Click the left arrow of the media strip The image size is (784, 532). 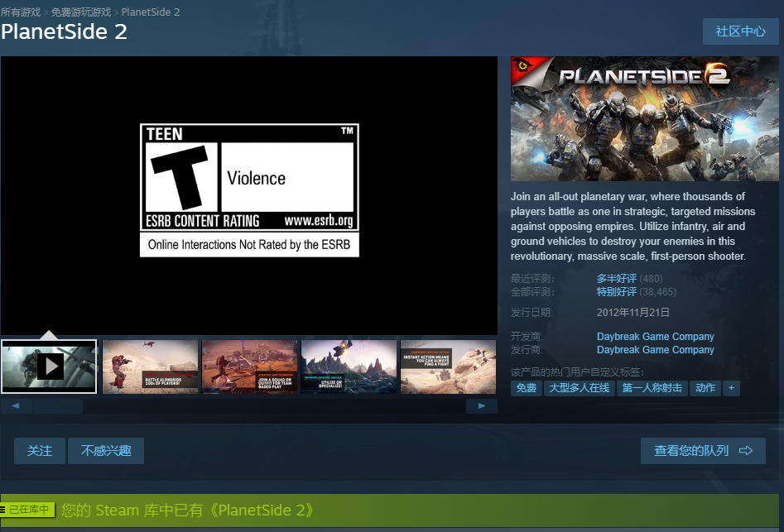[16, 406]
